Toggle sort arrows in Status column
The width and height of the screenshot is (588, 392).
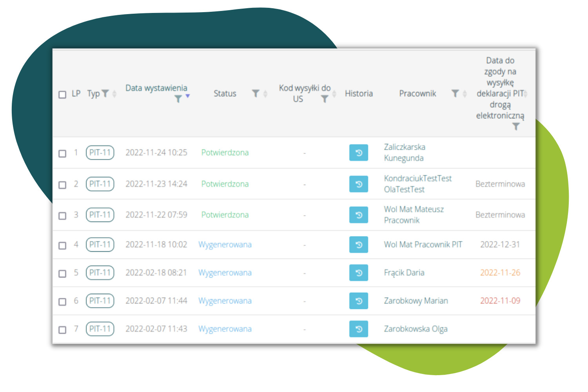pyautogui.click(x=265, y=94)
